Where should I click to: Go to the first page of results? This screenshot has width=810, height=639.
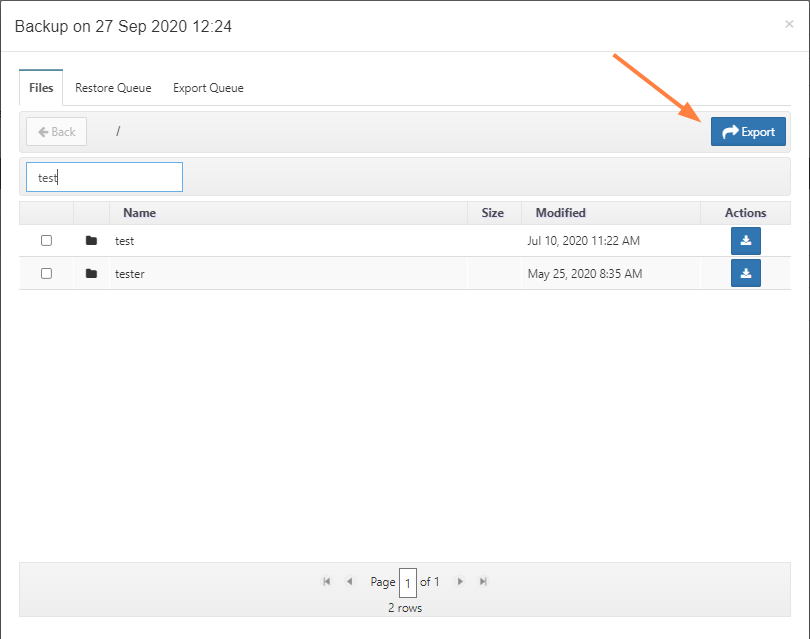pos(327,581)
